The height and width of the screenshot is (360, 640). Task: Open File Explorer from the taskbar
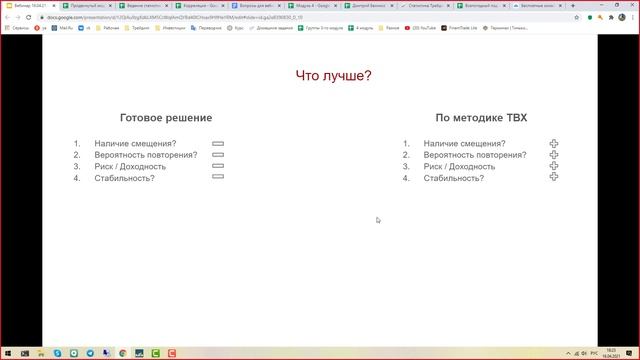click(x=41, y=353)
